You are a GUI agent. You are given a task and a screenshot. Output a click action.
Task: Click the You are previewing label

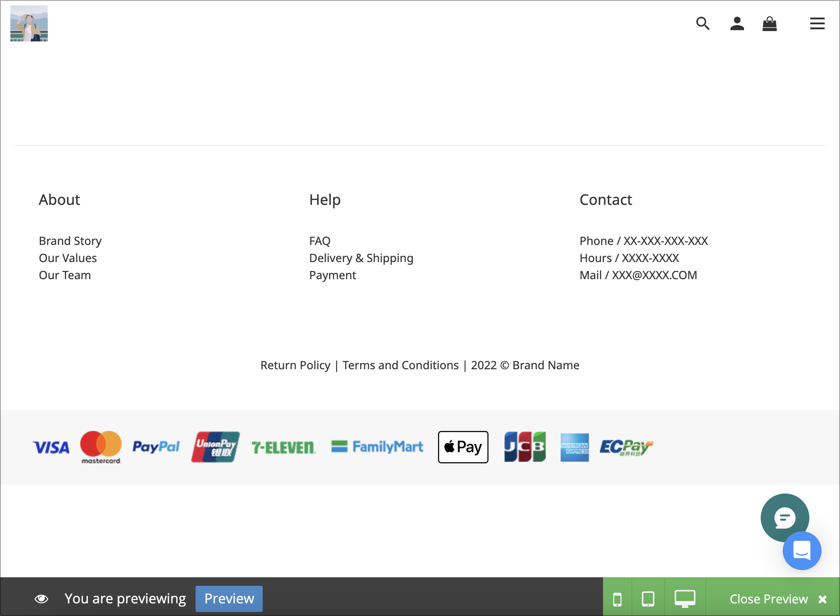[x=125, y=598]
